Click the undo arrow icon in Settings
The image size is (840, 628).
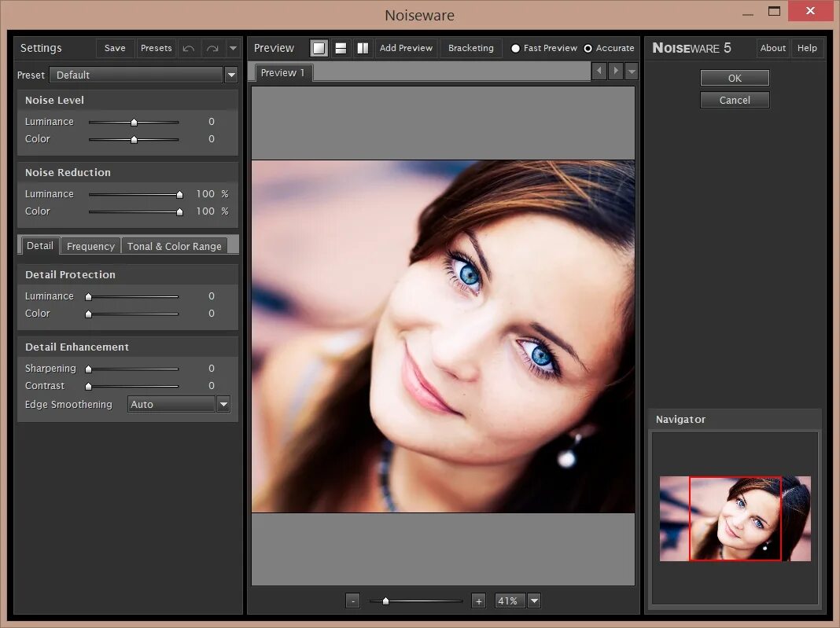coord(189,48)
